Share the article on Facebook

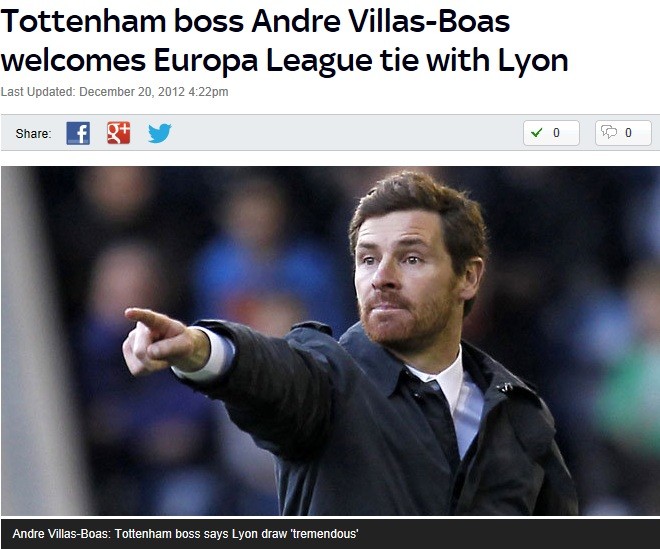tap(78, 133)
